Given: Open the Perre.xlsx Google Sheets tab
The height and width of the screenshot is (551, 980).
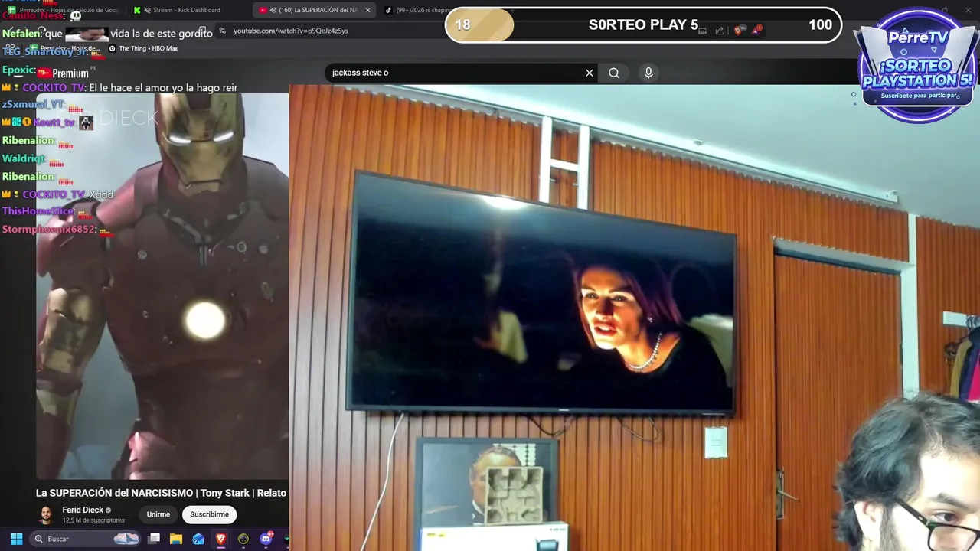Looking at the screenshot, I should point(64,10).
